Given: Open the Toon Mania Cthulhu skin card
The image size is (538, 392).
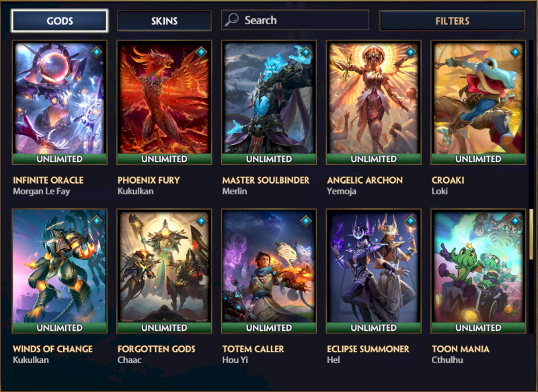Looking at the screenshot, I should tap(478, 271).
